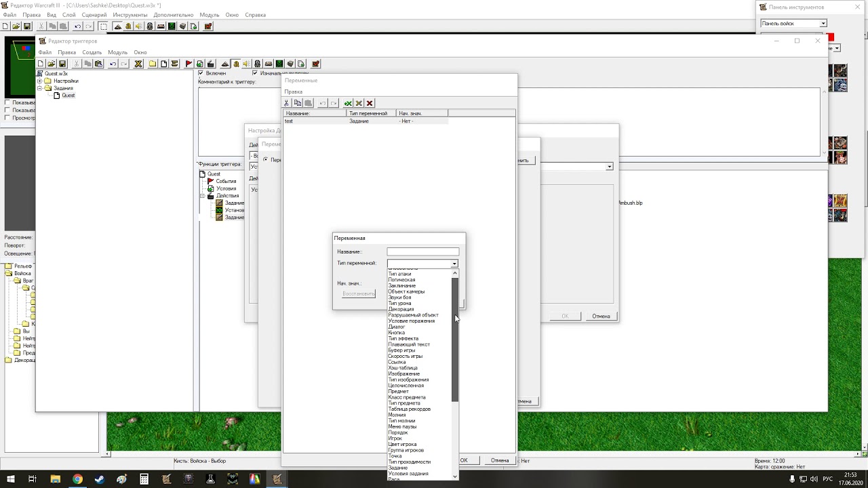The height and width of the screenshot is (488, 868).
Task: Click Chrome icon in Windows taskbar
Action: pyautogui.click(x=77, y=479)
